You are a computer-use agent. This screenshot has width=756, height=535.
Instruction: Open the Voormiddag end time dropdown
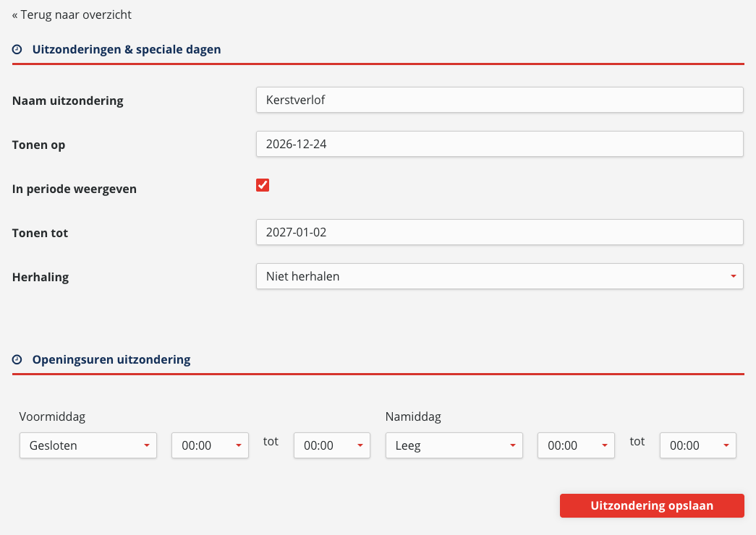(x=332, y=445)
